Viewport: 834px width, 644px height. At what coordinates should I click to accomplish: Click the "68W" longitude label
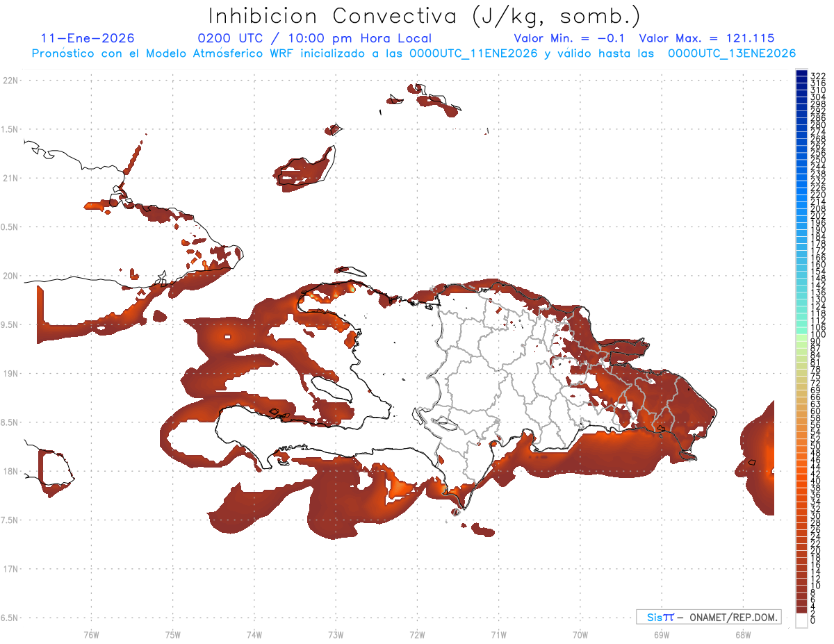click(743, 634)
